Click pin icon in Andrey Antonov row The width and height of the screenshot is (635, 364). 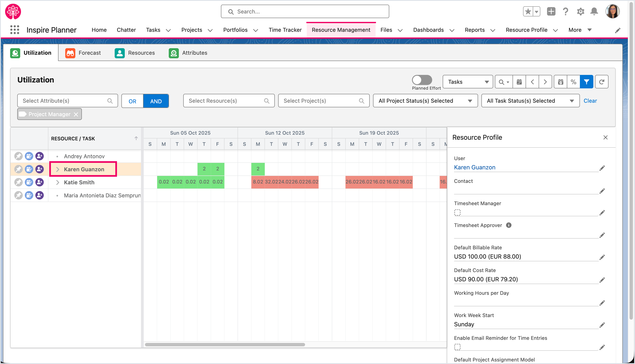click(18, 156)
